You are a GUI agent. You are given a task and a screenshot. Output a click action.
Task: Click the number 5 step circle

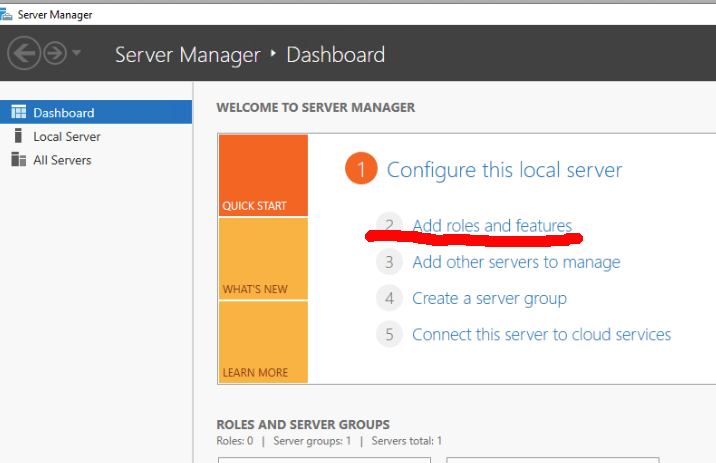(x=389, y=334)
